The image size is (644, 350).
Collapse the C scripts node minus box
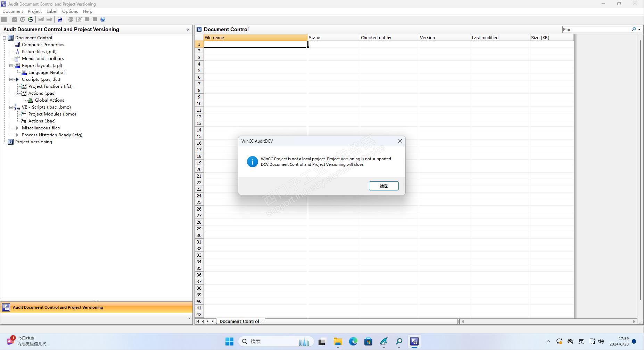11,79
